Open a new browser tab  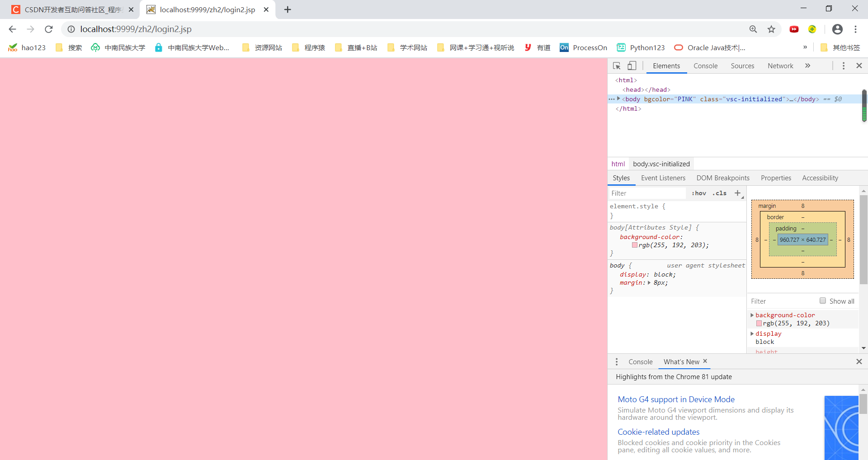click(288, 9)
